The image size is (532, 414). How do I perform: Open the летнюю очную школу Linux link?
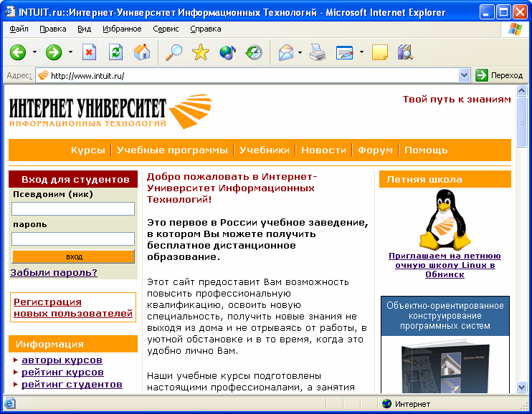coord(445,265)
